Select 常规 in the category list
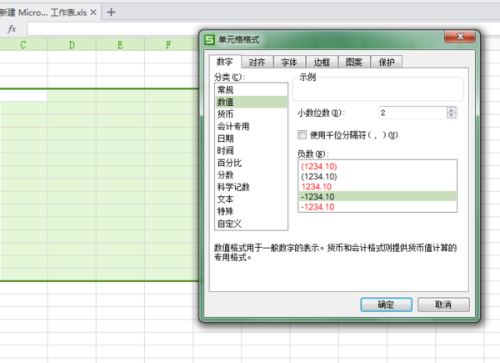This screenshot has width=500, height=363. point(251,90)
